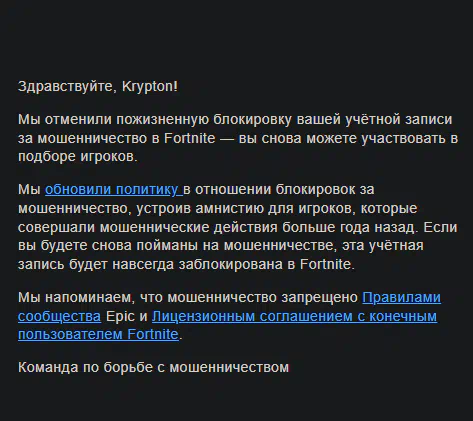The image size is (473, 421).
Task: Open the "Правилами сообщества" Epic link
Action: [x=401, y=297]
